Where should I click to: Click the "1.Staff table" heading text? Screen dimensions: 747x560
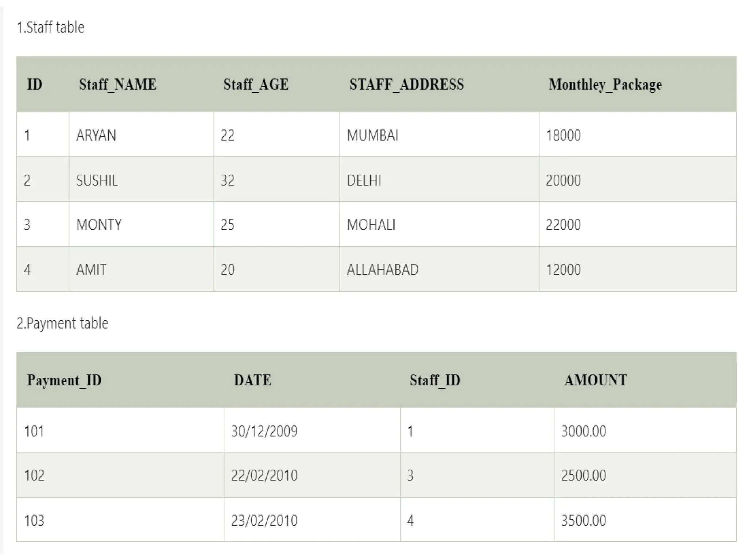click(x=50, y=27)
